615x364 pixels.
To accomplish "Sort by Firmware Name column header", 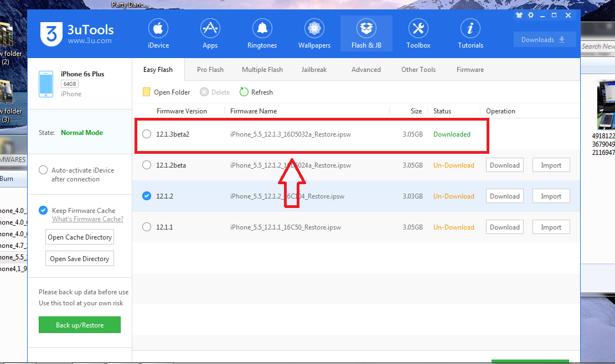I will [x=254, y=111].
